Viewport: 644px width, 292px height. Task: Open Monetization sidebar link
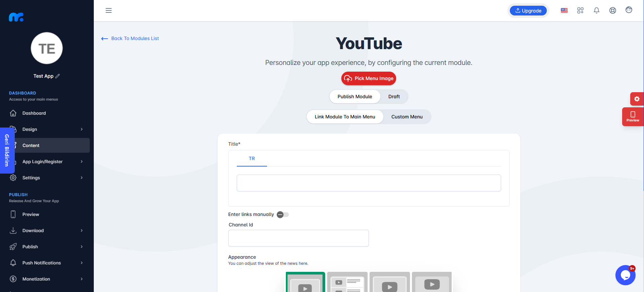[47, 279]
